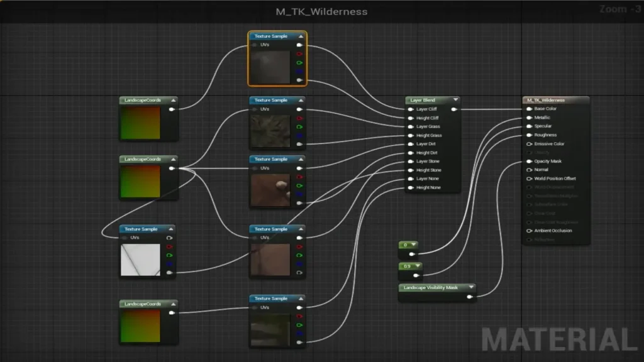Viewport: 644px width, 362px height.
Task: Collapse the selected orange-highlighted Texture Sample node
Action: coord(301,36)
